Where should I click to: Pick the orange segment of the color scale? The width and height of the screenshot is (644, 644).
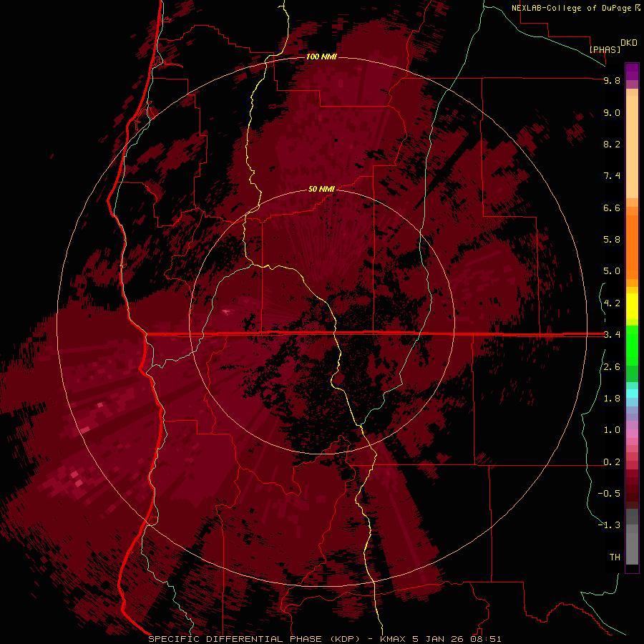tap(632, 246)
